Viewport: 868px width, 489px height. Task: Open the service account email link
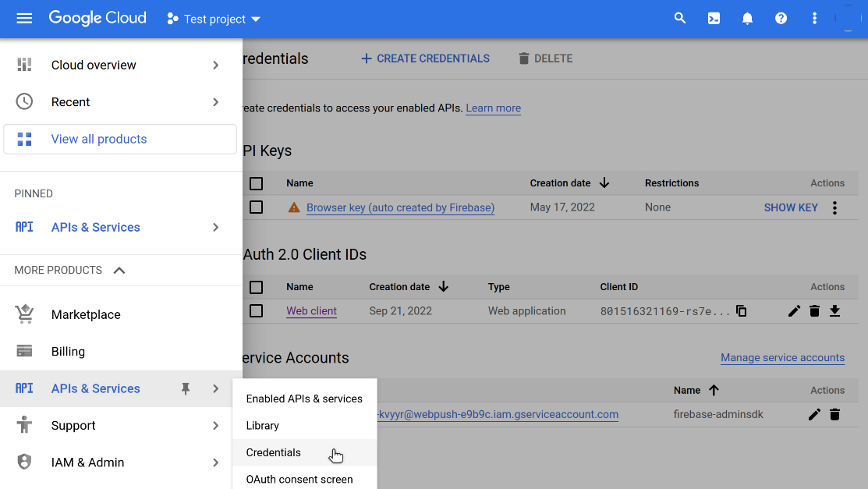[x=498, y=414]
